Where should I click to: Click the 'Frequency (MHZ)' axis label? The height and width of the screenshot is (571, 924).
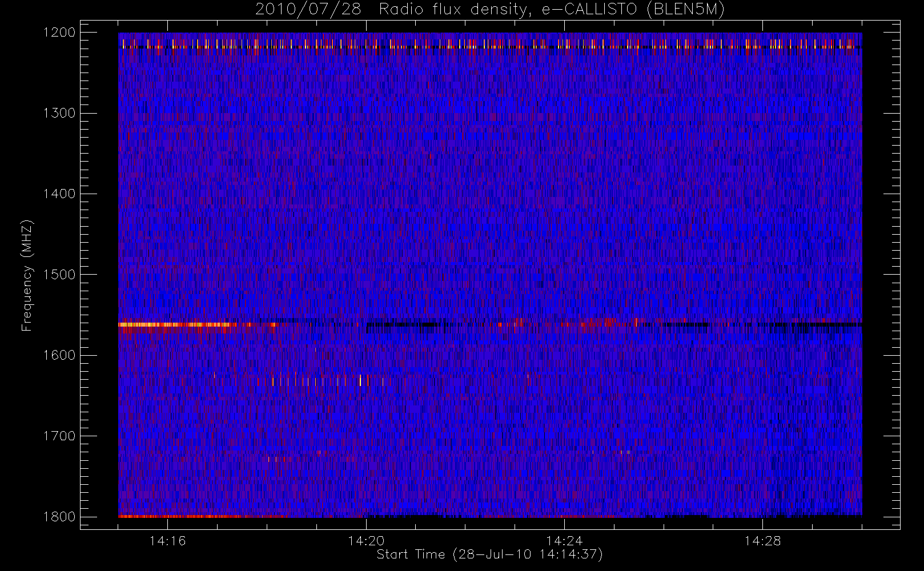27,275
